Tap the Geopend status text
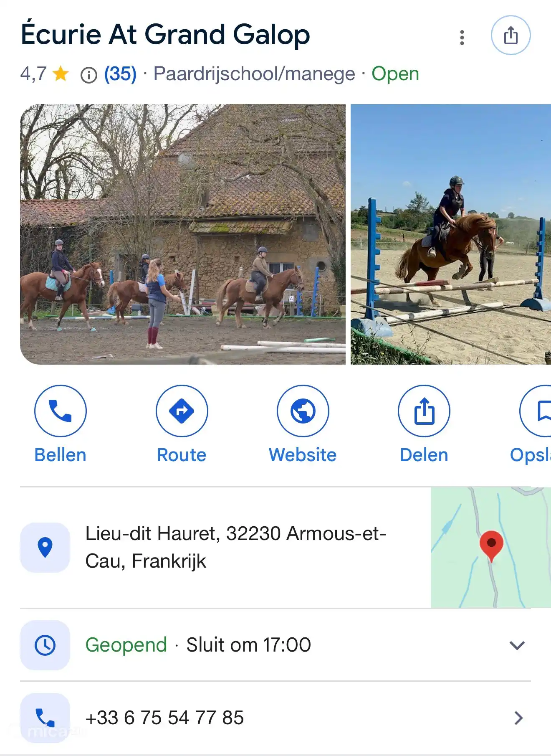551x756 pixels. (x=126, y=644)
